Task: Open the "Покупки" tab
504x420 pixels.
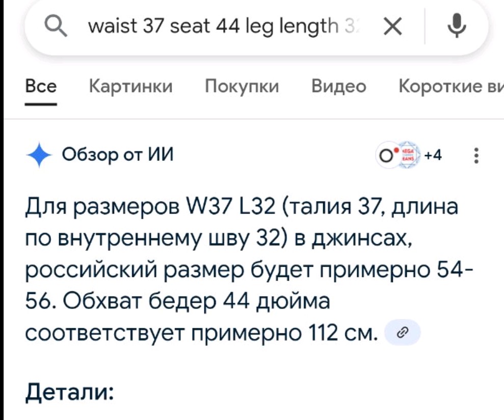Action: click(242, 87)
